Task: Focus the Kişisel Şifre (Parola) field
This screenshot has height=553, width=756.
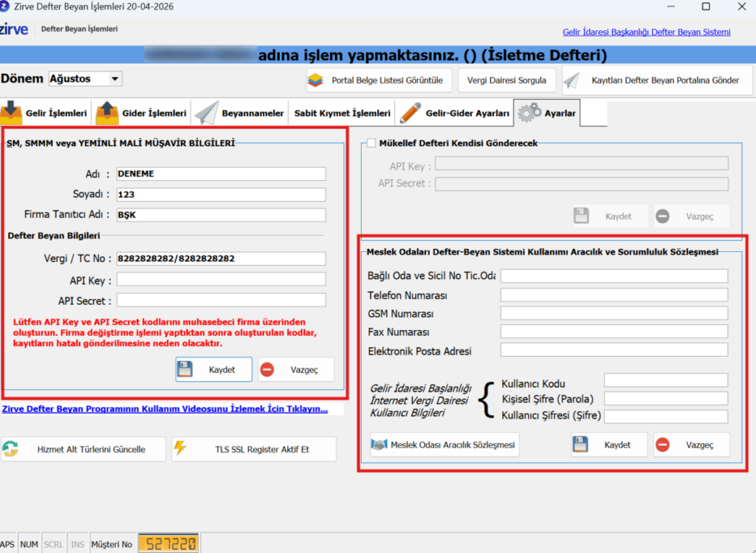Action: pyautogui.click(x=666, y=399)
